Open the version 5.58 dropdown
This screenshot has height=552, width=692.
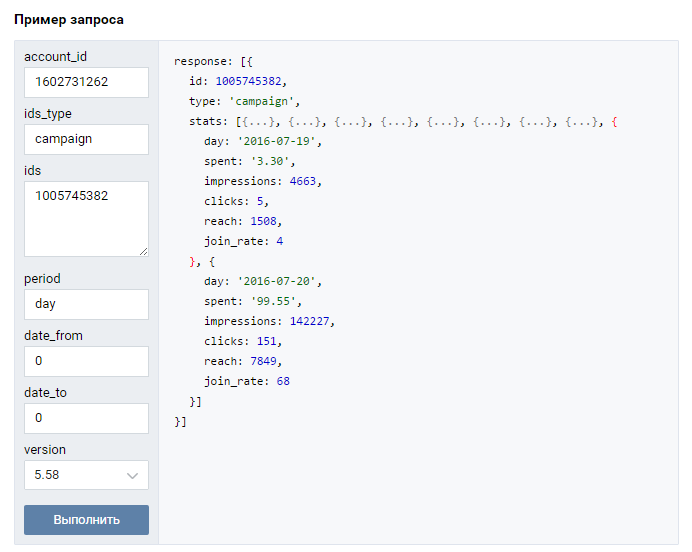coord(86,475)
